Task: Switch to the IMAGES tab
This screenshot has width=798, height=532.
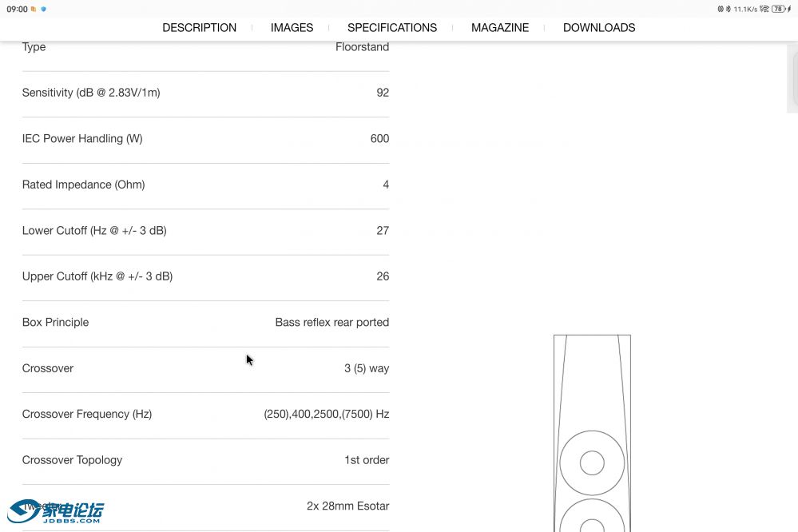Action: coord(292,27)
